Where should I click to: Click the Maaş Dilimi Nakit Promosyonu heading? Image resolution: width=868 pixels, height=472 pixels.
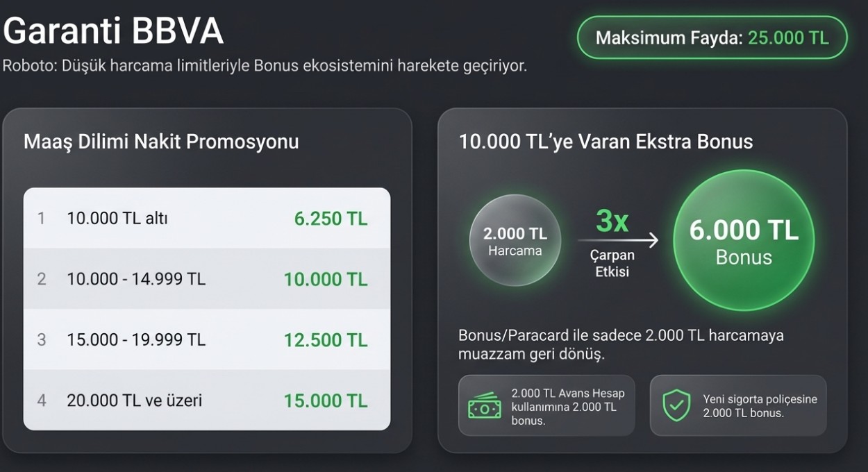161,142
